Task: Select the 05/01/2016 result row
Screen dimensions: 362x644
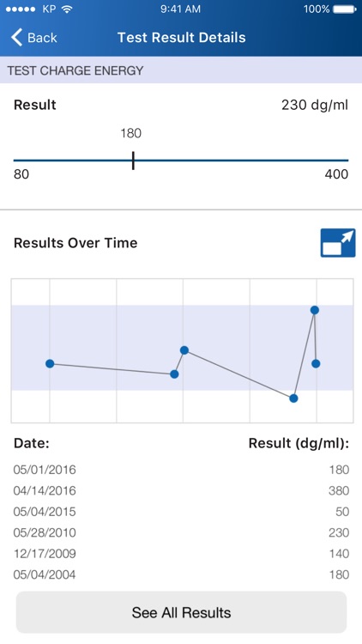Action: 181,470
